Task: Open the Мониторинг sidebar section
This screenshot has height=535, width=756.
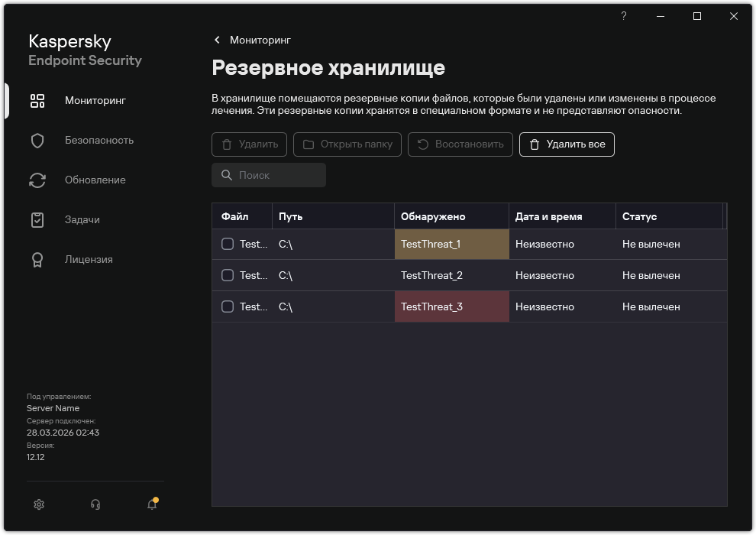Action: [x=95, y=100]
